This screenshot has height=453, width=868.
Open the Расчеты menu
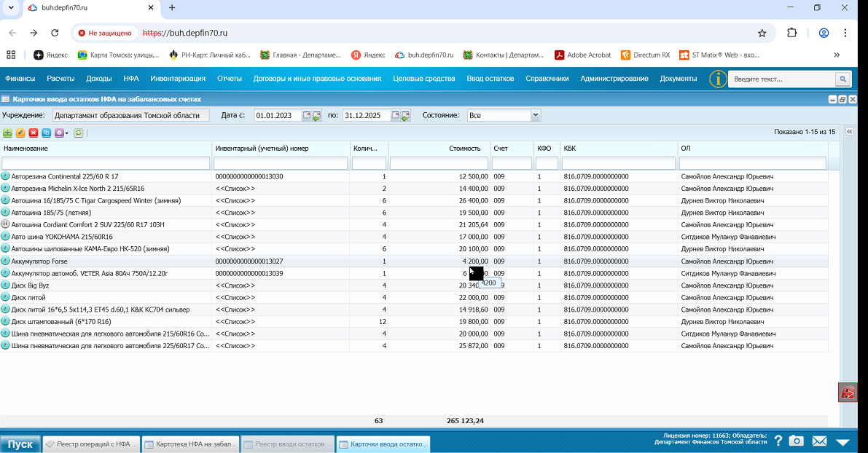pyautogui.click(x=60, y=79)
